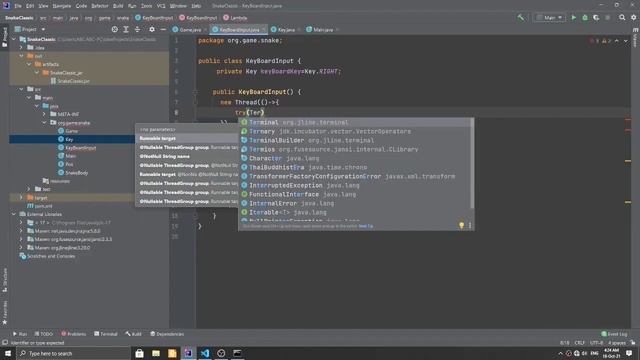Image resolution: width=640 pixels, height=360 pixels.
Task: Toggle the Run tool window at bottom
Action: click(x=20, y=334)
